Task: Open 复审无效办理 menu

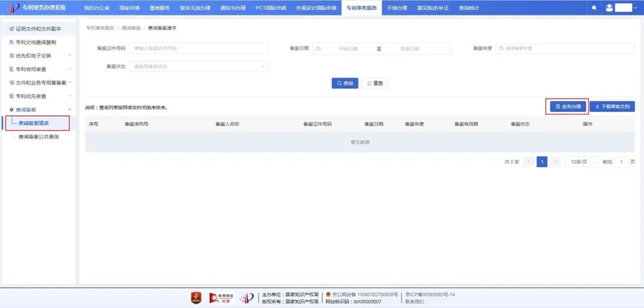Action: [195, 8]
